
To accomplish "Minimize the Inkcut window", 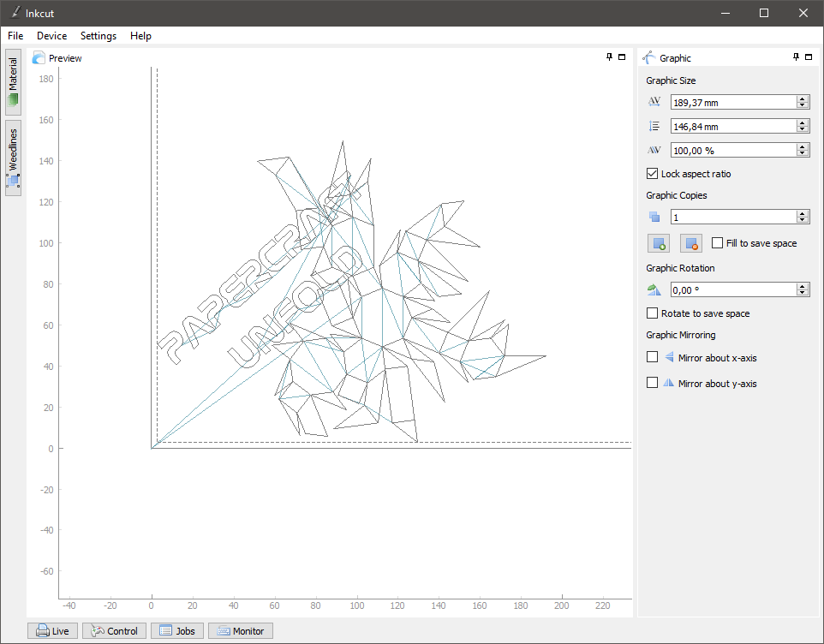I will click(725, 13).
